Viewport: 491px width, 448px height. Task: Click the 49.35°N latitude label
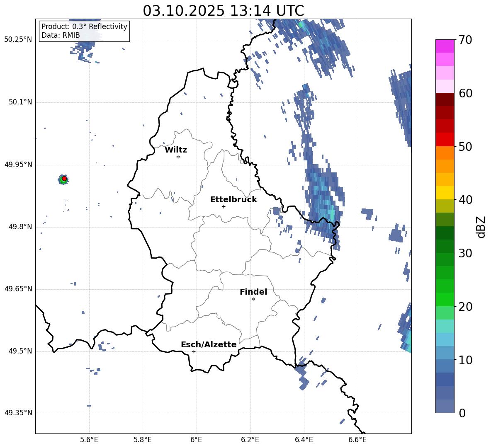[18, 413]
